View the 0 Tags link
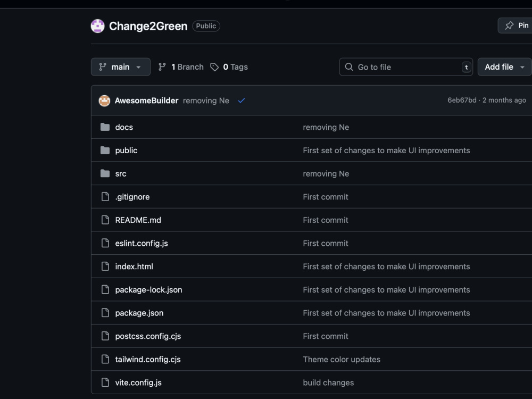532x399 pixels. [229, 67]
